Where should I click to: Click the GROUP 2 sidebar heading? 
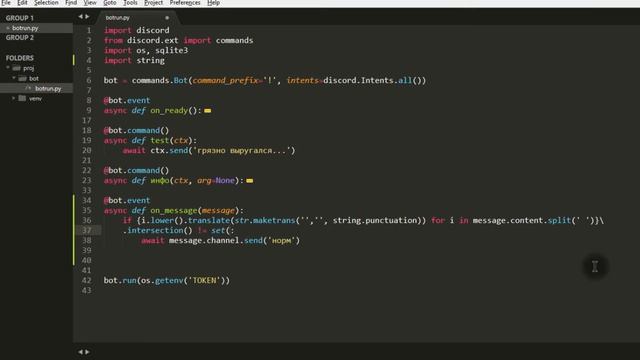[x=20, y=38]
